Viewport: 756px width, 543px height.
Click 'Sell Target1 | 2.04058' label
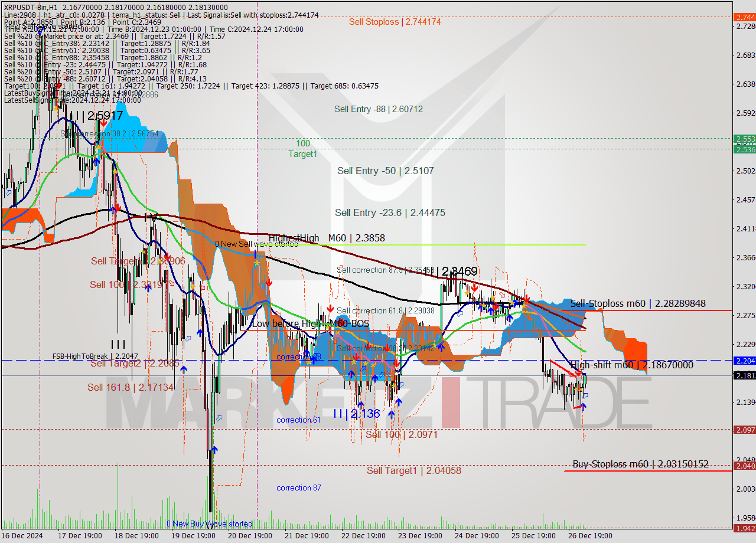pos(414,471)
